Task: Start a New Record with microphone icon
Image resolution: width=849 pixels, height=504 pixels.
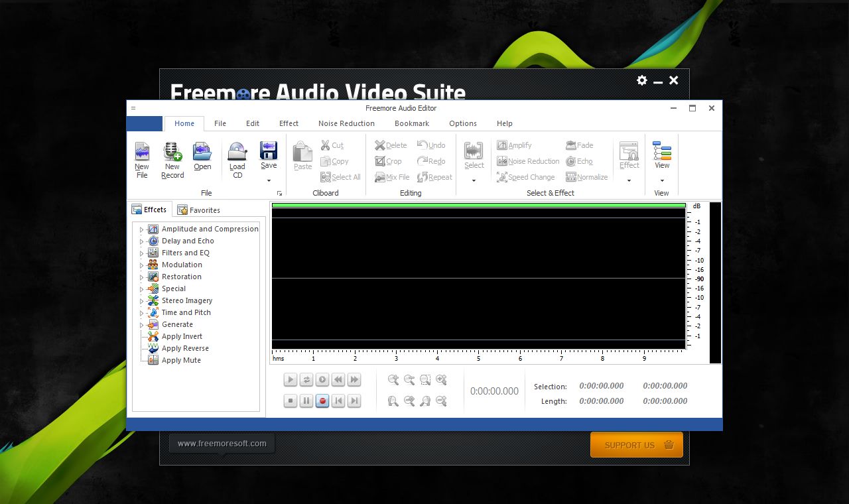Action: (172, 160)
